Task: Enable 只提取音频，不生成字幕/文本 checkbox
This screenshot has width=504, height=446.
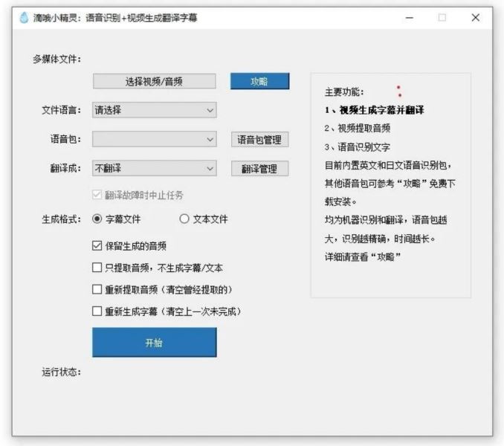Action: tap(97, 268)
